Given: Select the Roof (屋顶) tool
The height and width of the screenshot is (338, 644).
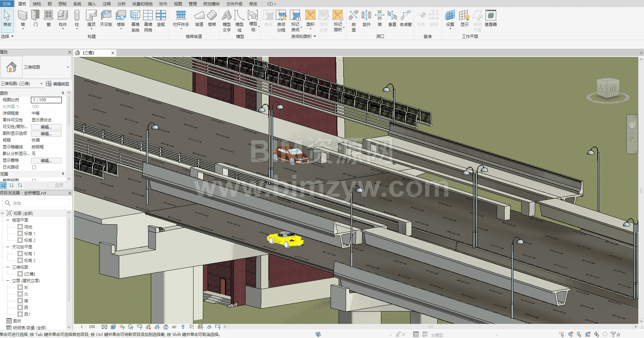Looking at the screenshot, I should 91,18.
